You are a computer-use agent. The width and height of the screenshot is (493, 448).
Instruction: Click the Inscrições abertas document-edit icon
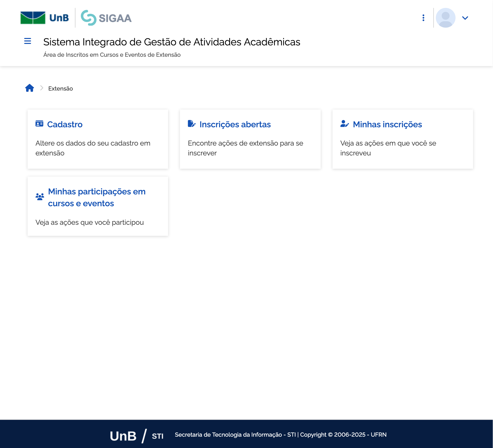(x=192, y=124)
